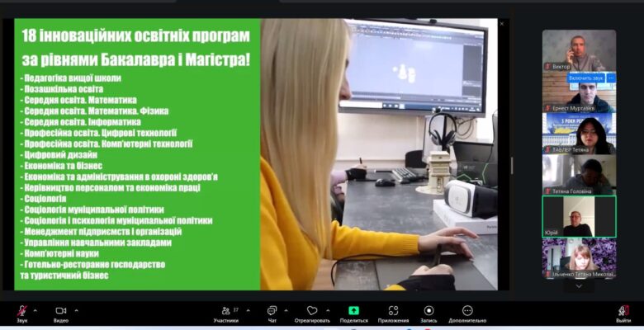Viewport: 644px width, 330px height.
Task: Open the Приложения apps icon
Action: coord(393,311)
